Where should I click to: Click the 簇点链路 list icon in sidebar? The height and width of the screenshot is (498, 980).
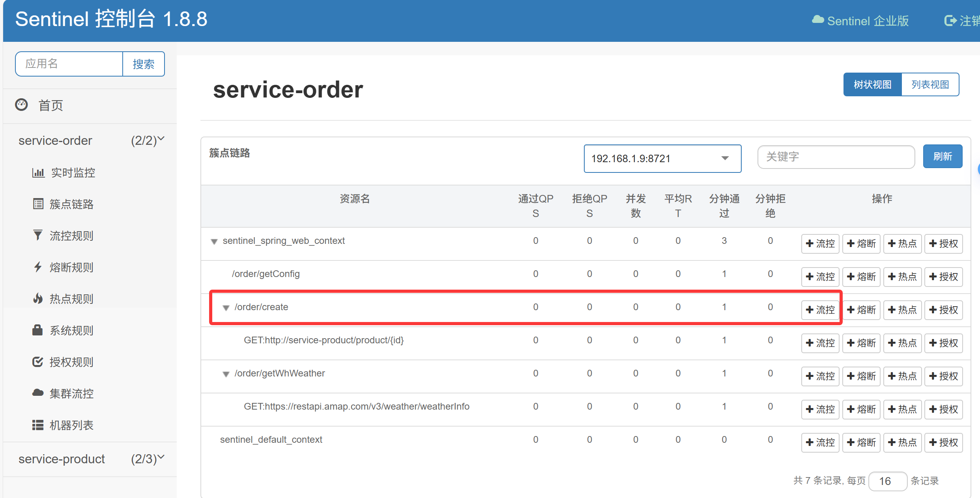pos(38,204)
